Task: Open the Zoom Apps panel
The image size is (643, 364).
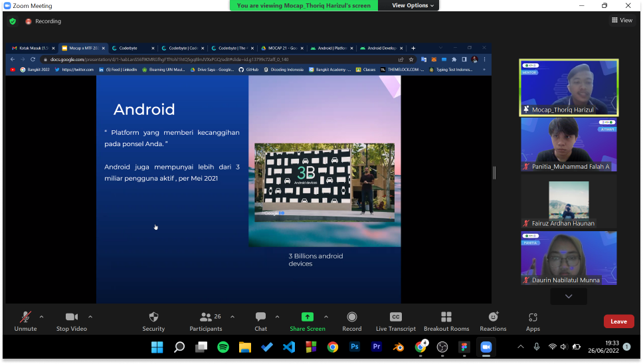Action: click(x=533, y=321)
